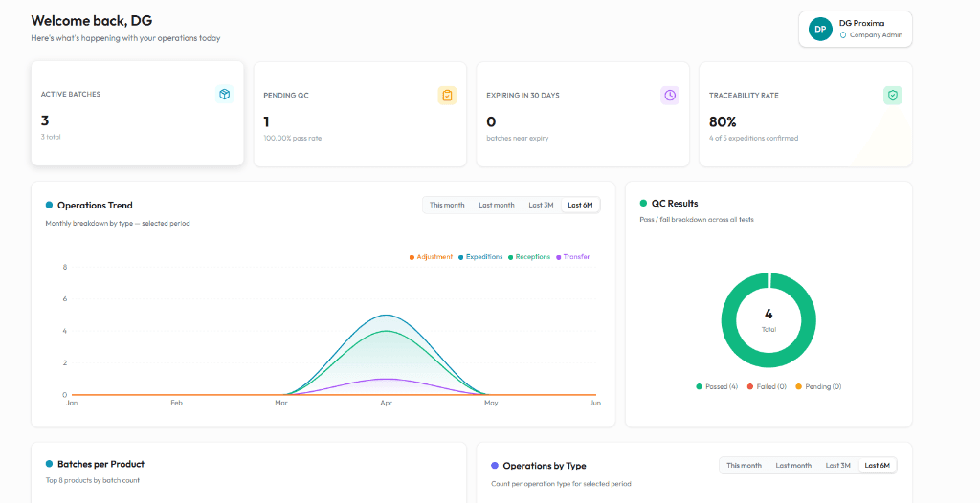Click the 4 of 5 expeditions confirmed text
Viewport: 980px width, 503px height.
click(754, 138)
